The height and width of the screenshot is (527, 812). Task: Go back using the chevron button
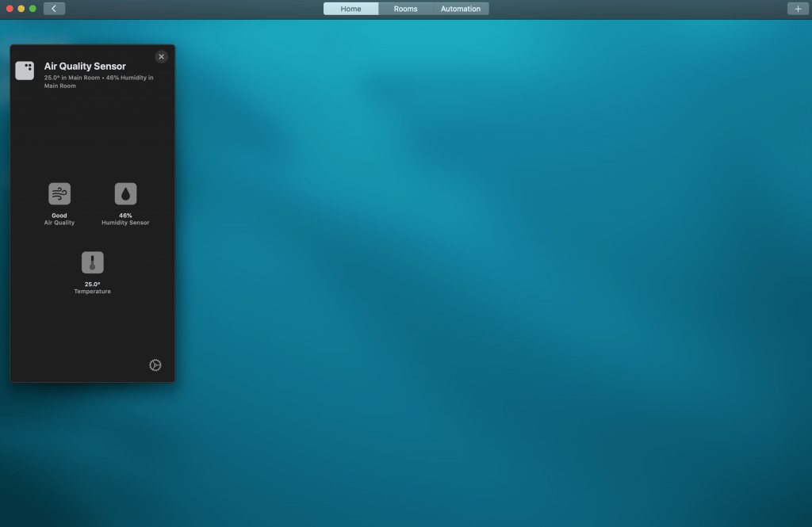click(x=54, y=9)
